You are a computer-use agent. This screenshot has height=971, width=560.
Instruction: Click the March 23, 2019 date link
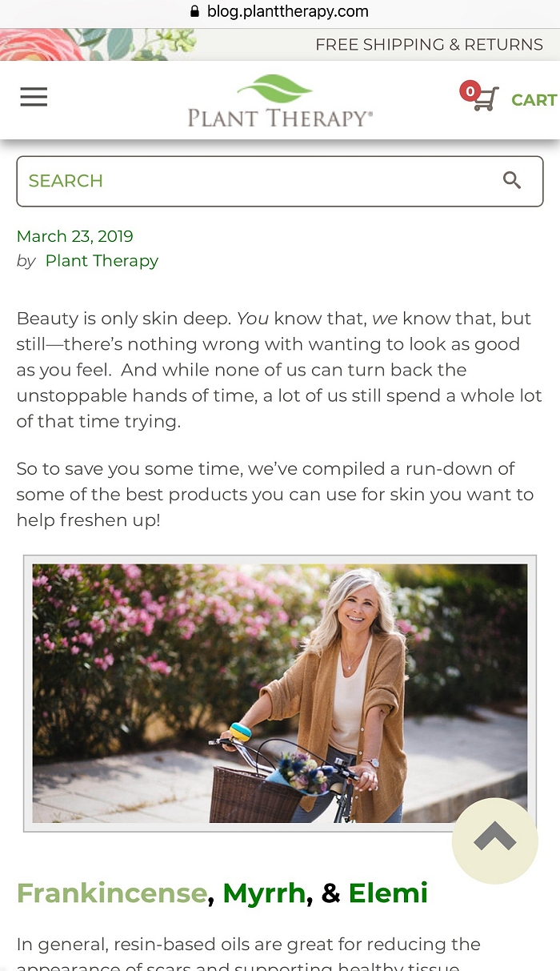(75, 236)
